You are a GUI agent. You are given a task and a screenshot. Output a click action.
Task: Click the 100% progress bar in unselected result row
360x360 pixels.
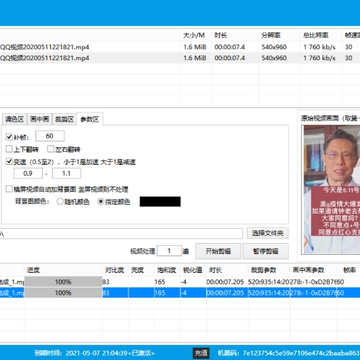(x=63, y=282)
